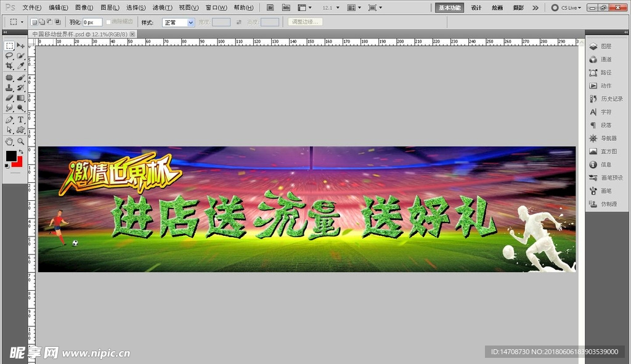Open the 滤镜(T) menu
Image resolution: width=631 pixels, height=364 pixels.
163,7
